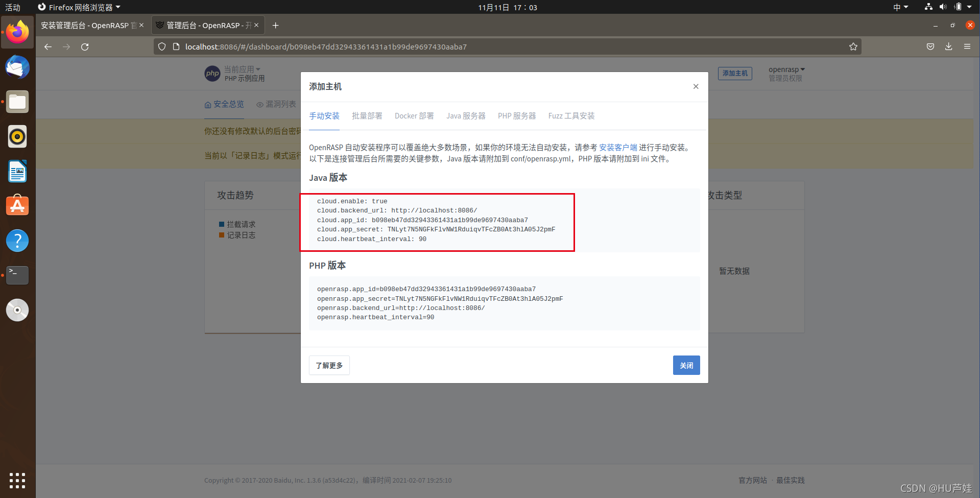Open a terminal from the dock

click(17, 275)
